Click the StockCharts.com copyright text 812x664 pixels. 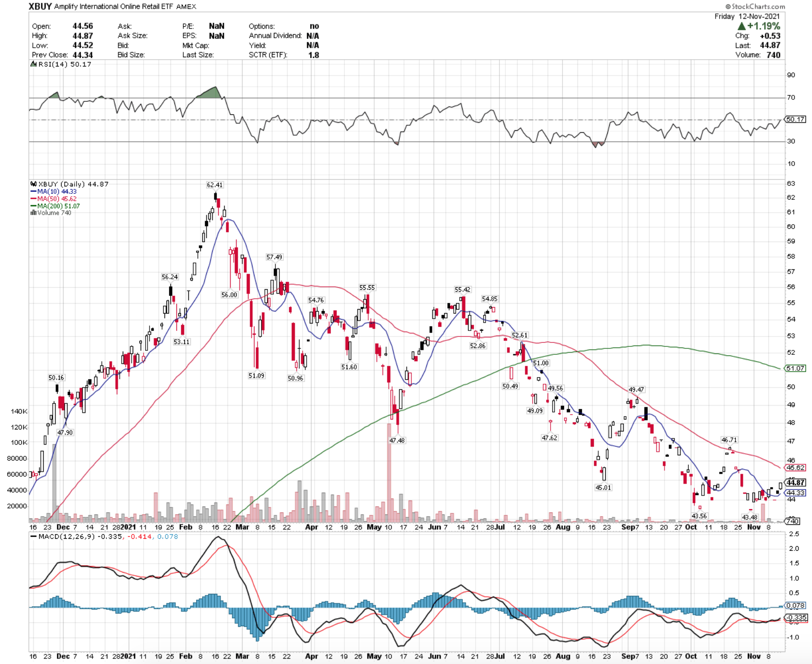click(x=755, y=6)
